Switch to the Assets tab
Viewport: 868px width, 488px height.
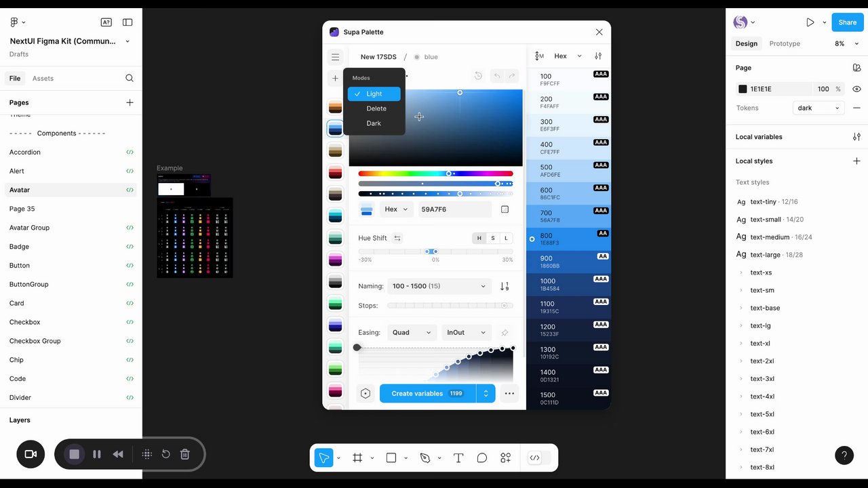coord(43,79)
